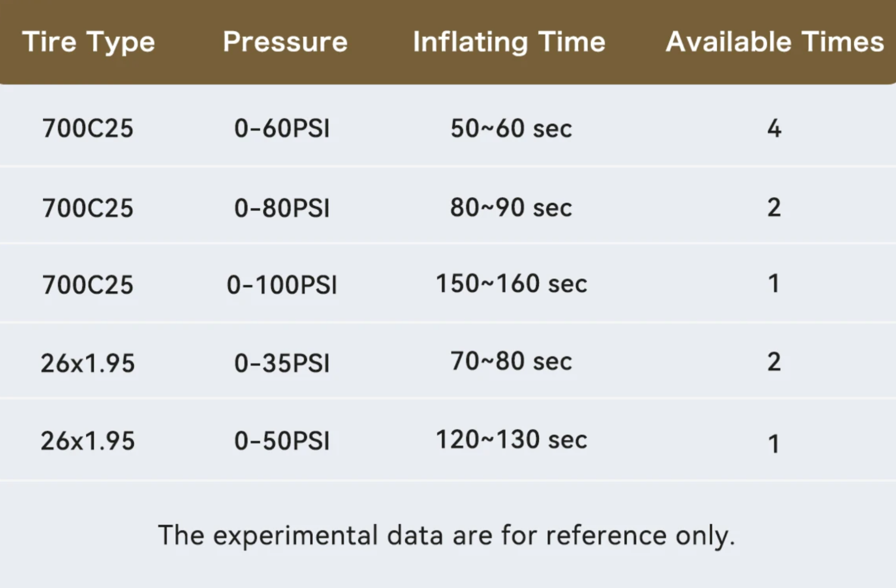Screen dimensions: 896x588
Task: Select the 700C25 cell in the first row
Action: (x=88, y=129)
